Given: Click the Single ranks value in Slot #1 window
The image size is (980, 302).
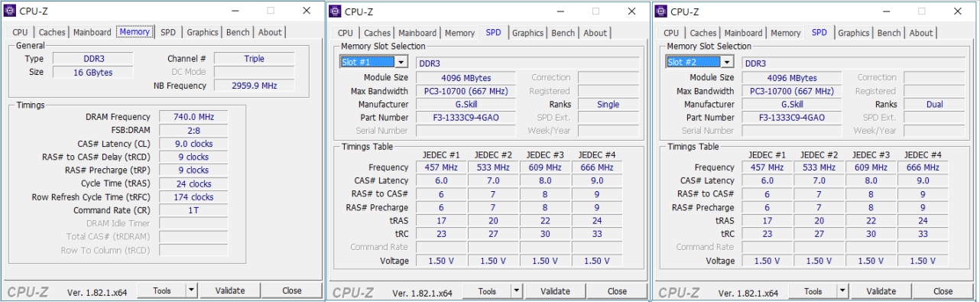Looking at the screenshot, I should 608,105.
